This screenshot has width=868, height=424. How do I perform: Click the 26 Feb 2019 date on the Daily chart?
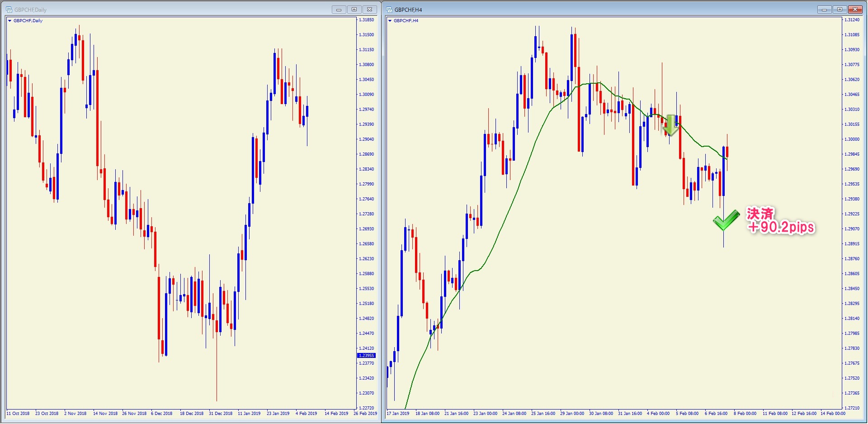365,414
